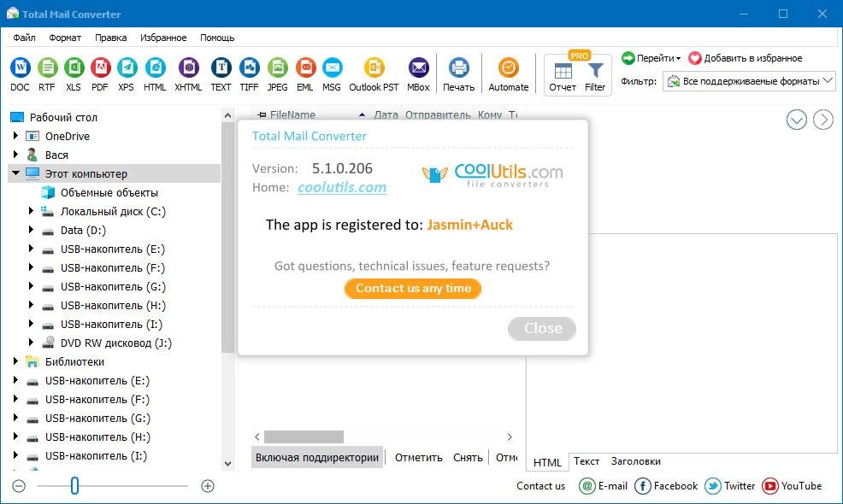The image size is (843, 504).
Task: Click the Печать printer icon
Action: point(458,67)
